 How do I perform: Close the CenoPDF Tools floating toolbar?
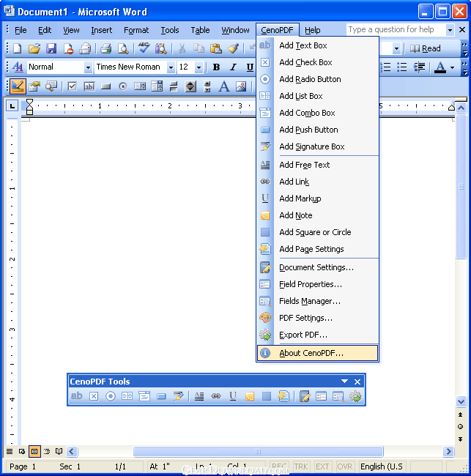point(357,382)
